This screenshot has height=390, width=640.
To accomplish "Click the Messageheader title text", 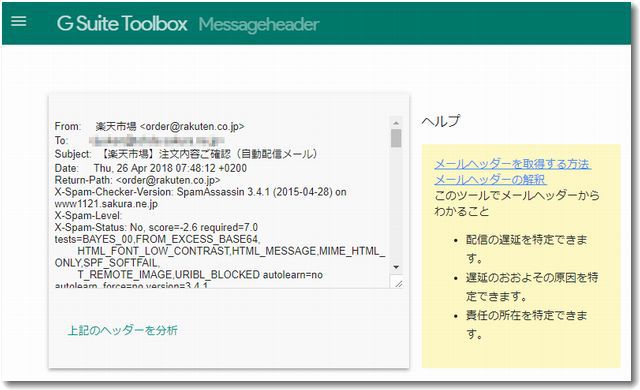I will [259, 24].
